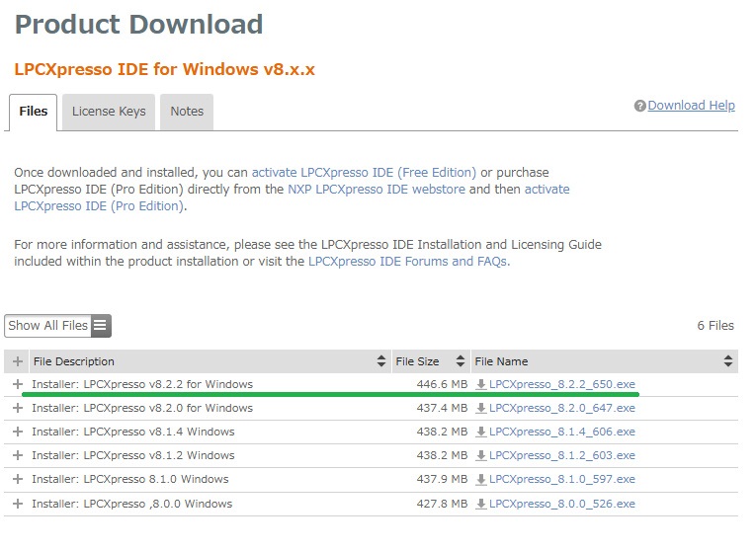This screenshot has height=551, width=756.
Task: Sort table by File Name arrows
Action: [728, 361]
